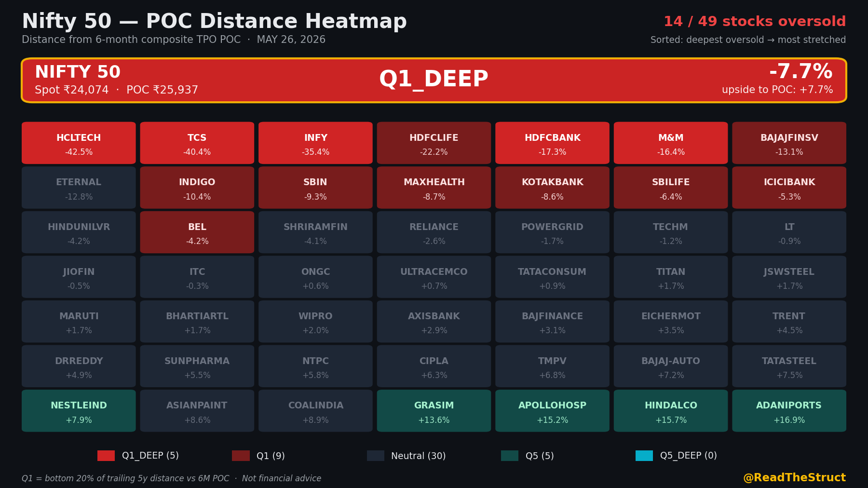Open the MAXHEALTH -8.7% tile

[x=434, y=188]
